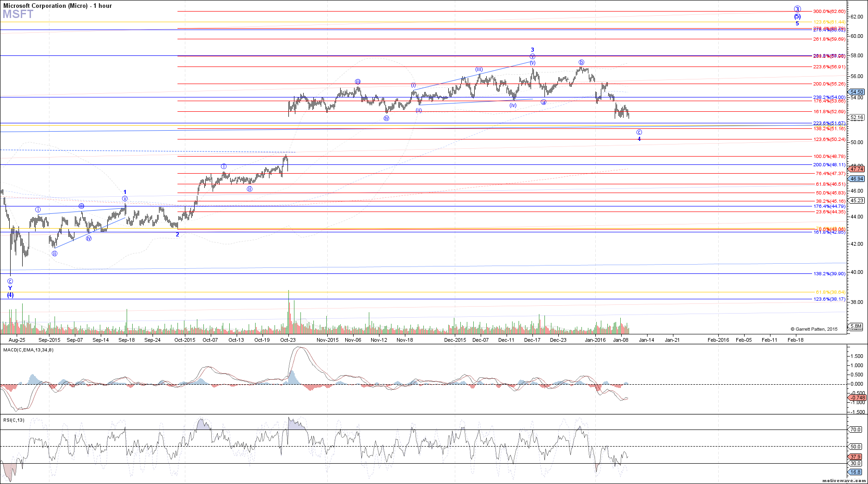Select the Dec-17 date label
Image resolution: width=868 pixels, height=484 pixels.
pyautogui.click(x=532, y=340)
